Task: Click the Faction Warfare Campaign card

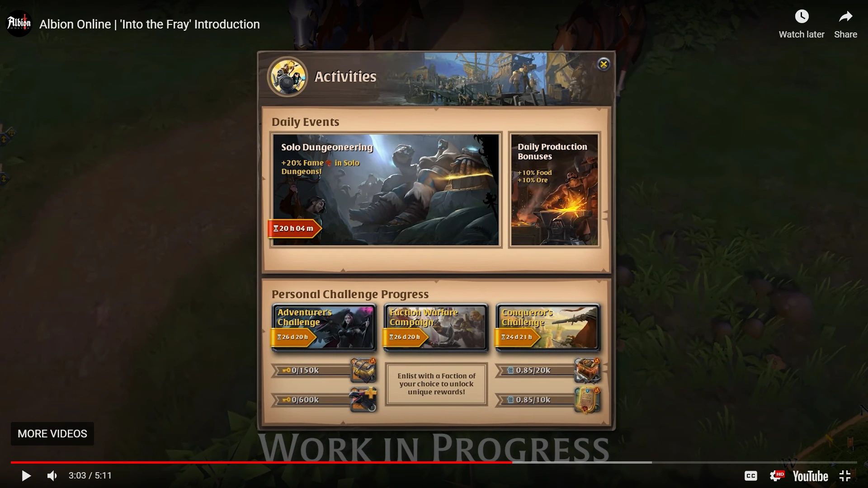Action: coord(436,326)
